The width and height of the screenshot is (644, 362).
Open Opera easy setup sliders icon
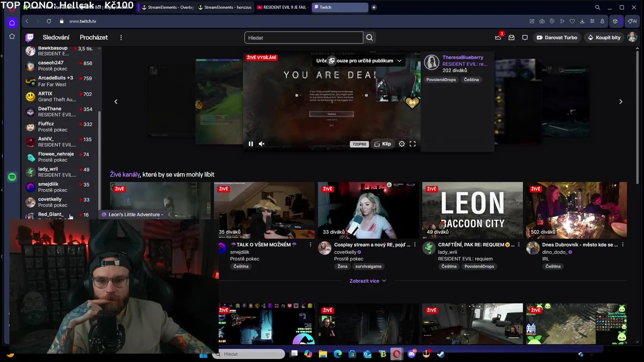tap(592, 21)
